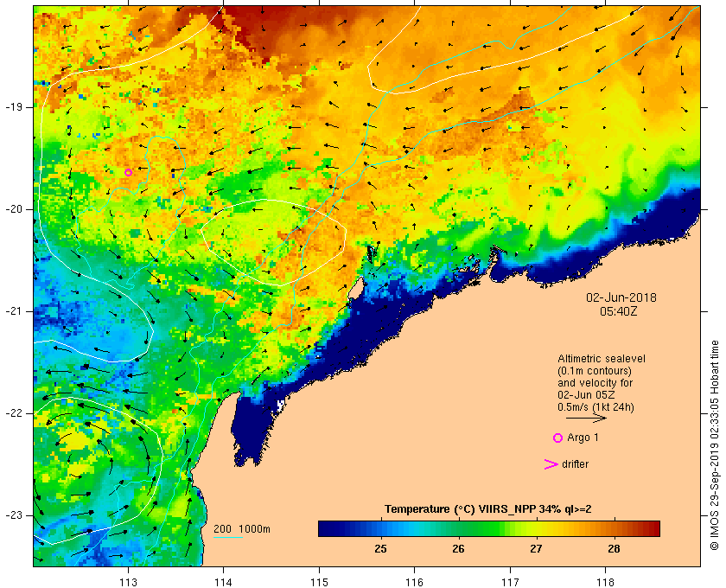Click the magenta Argo float marker on the map
726x588 pixels.
(128, 173)
